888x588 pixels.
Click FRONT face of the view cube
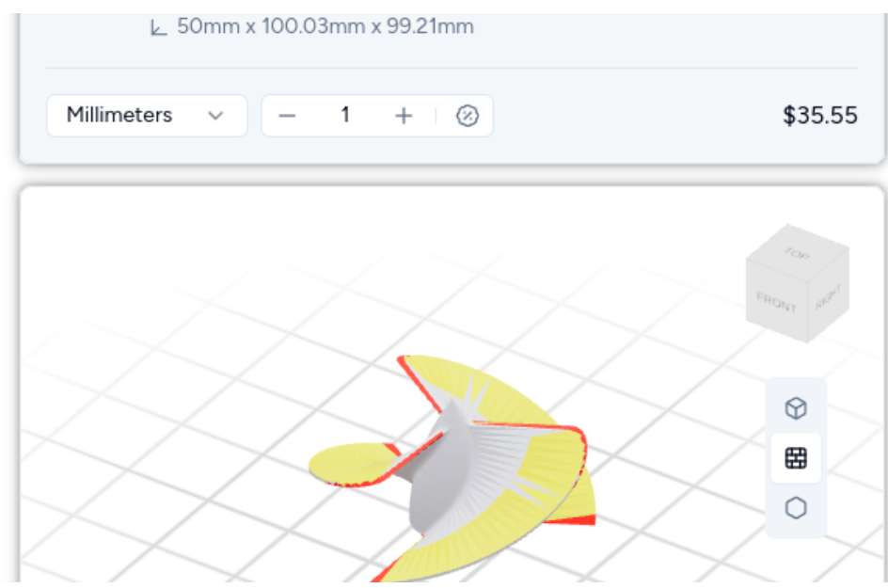777,302
